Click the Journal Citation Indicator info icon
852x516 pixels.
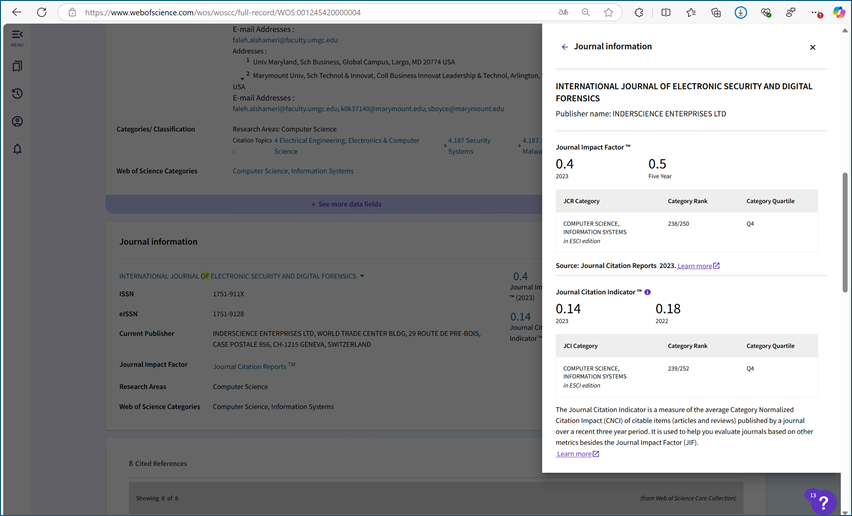pyautogui.click(x=648, y=292)
